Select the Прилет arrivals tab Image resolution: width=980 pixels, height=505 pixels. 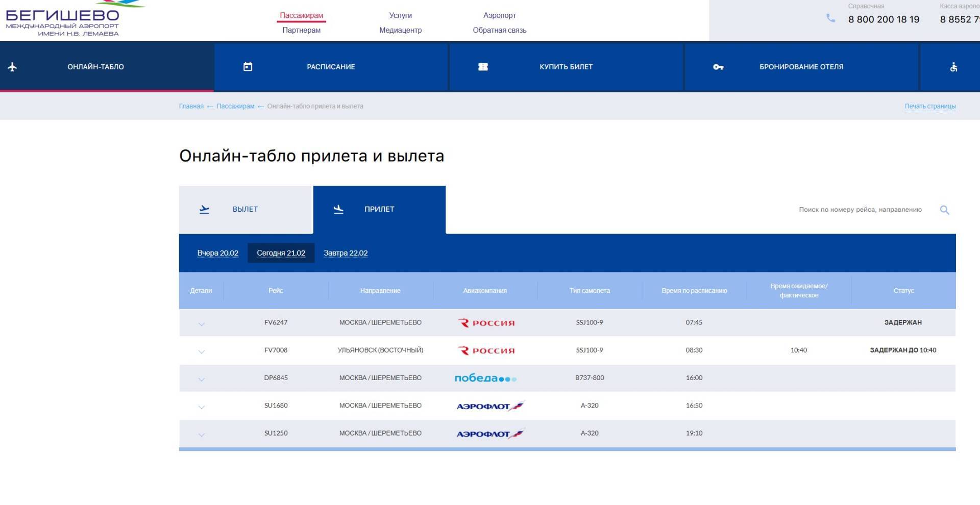[379, 209]
